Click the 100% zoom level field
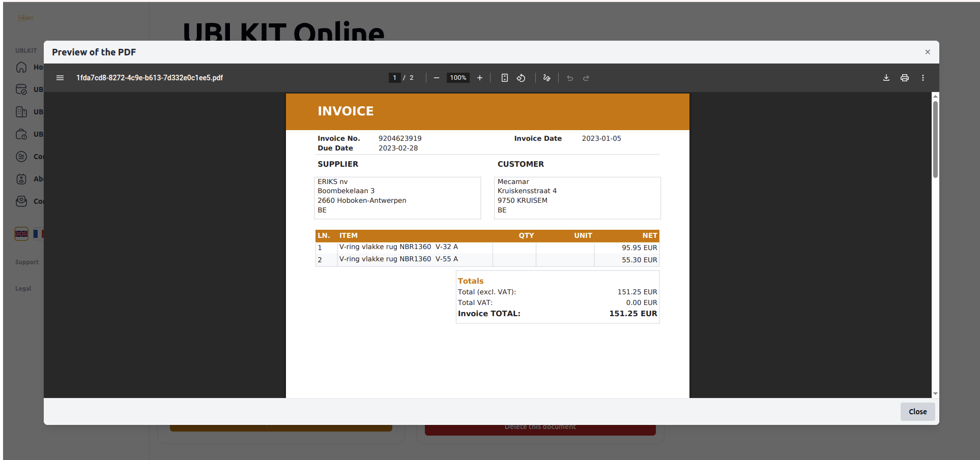Viewport: 980px width, 460px height. 458,78
